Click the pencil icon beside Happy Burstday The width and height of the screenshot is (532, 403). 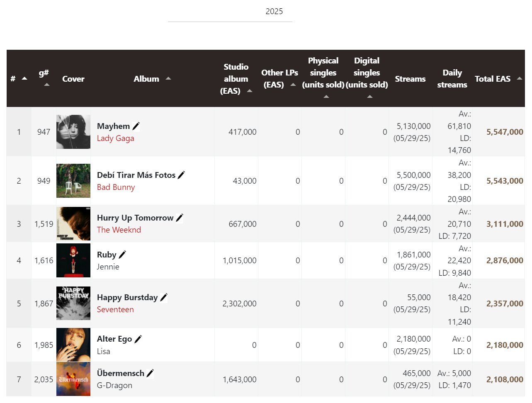[164, 297]
